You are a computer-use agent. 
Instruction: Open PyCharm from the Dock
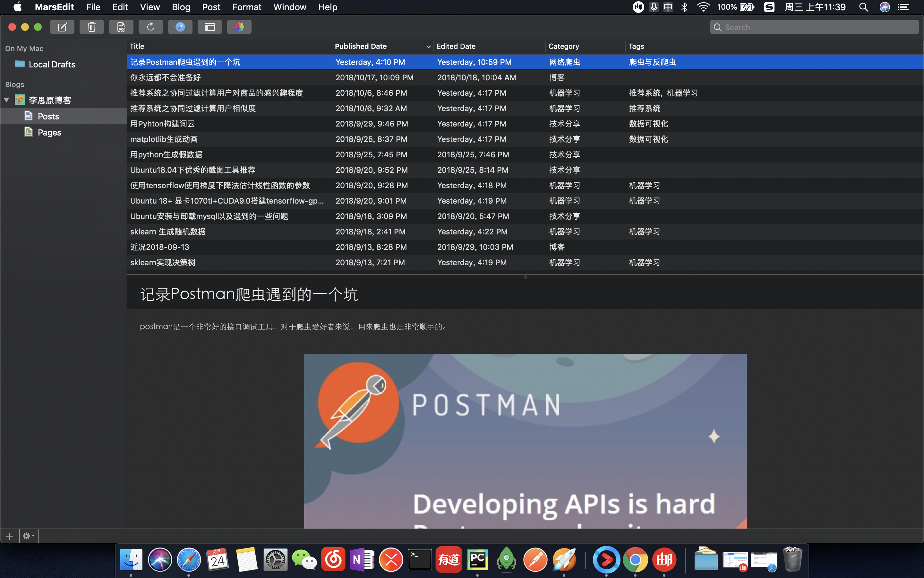(x=478, y=560)
